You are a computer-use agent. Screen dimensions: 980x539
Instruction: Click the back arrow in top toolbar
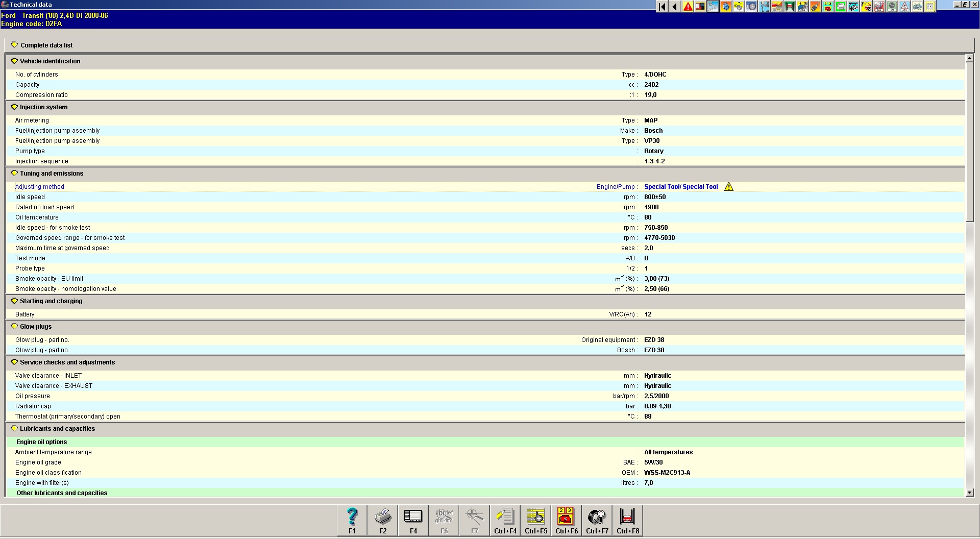coord(675,7)
